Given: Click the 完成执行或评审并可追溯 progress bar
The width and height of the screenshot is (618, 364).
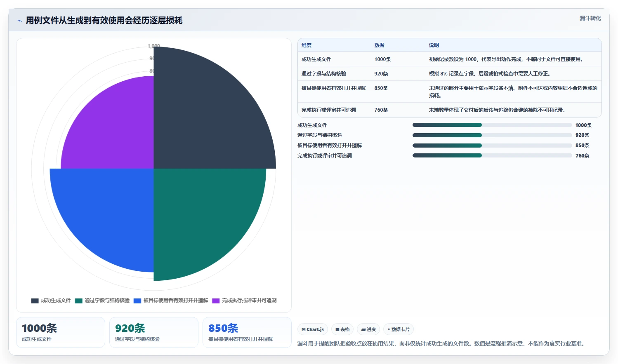Looking at the screenshot, I should point(492,155).
